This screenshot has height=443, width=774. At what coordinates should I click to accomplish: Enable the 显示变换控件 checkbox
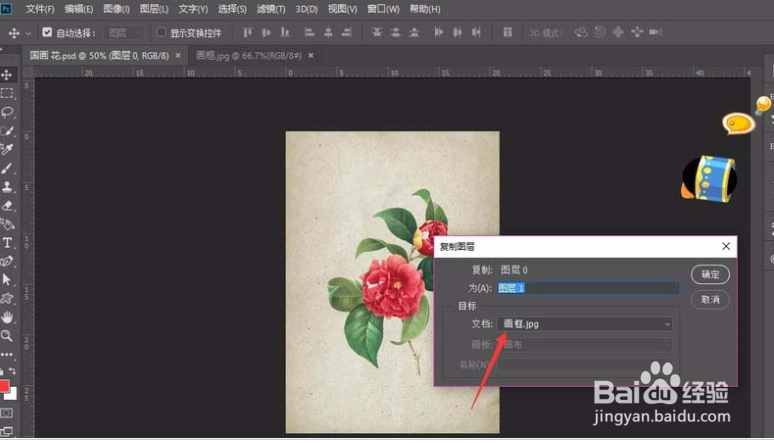coord(161,33)
